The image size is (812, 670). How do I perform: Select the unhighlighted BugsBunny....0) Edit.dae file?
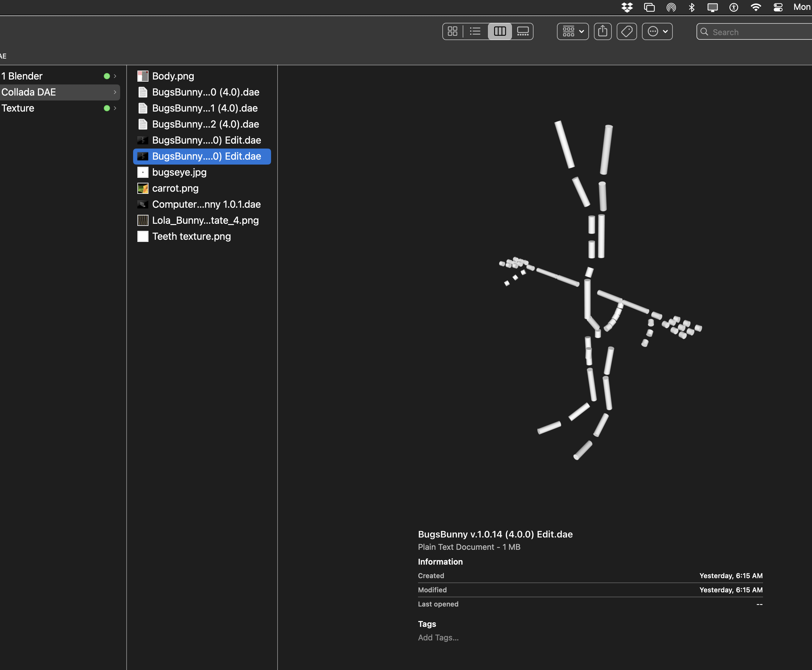tap(202, 140)
